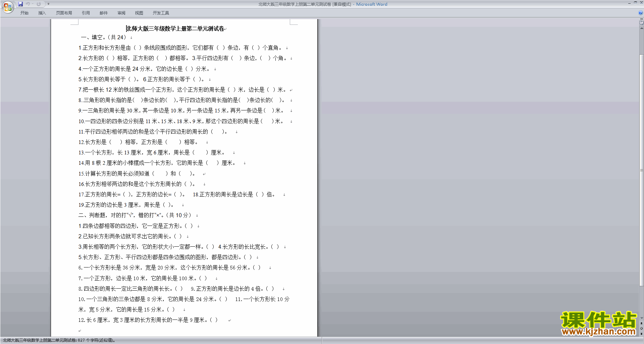This screenshot has height=344, width=644.
Task: Click line 11 平行四边形相邻两边的和
Action: point(153,132)
